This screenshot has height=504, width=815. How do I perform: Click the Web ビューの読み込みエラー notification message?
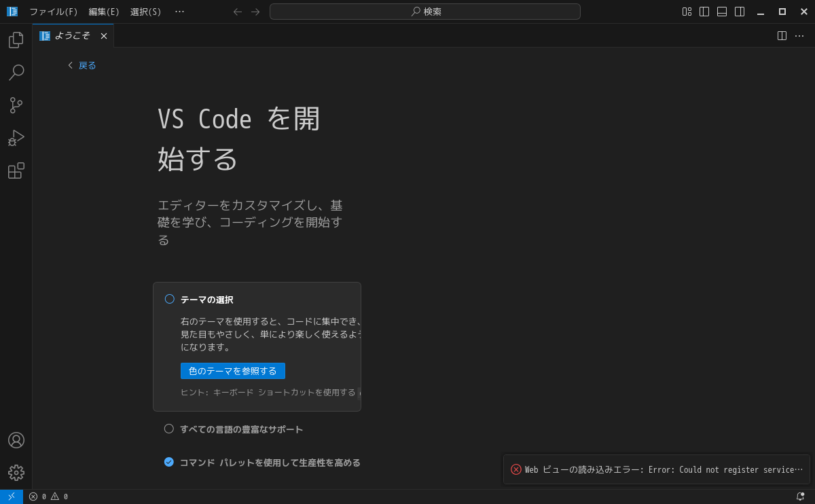click(664, 469)
